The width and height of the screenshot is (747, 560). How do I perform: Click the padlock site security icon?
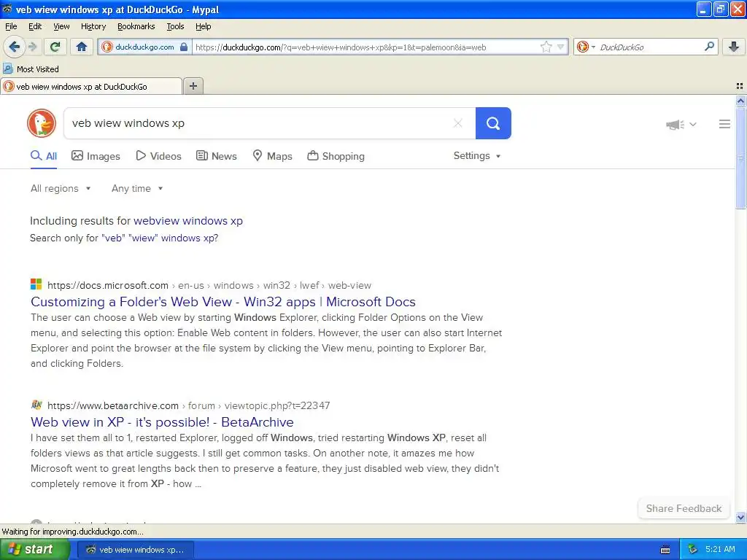click(184, 47)
